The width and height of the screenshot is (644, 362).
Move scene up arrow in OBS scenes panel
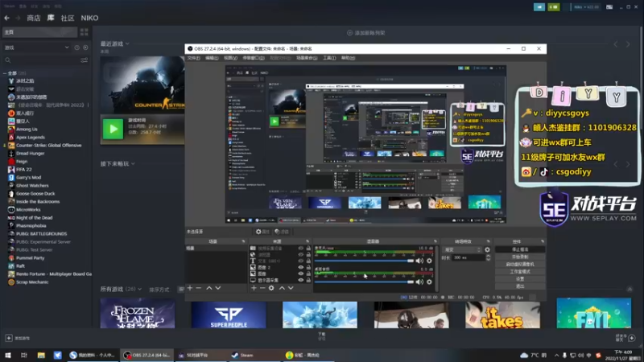(209, 288)
